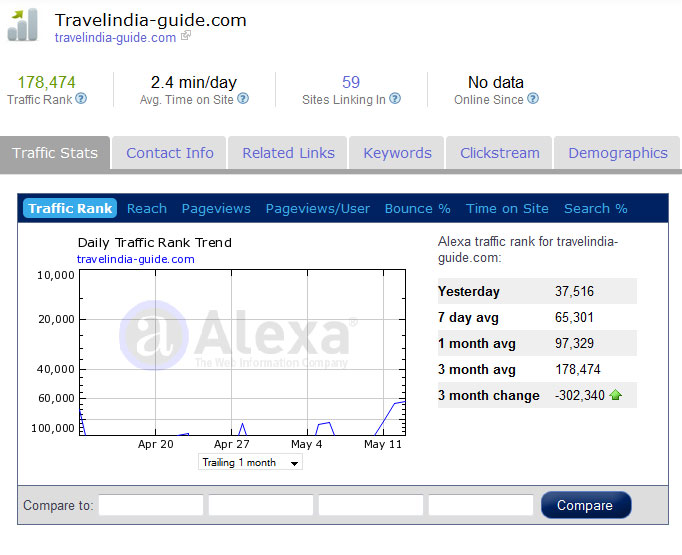
Task: Open the travelindia-guide.com link under title
Action: tap(115, 38)
